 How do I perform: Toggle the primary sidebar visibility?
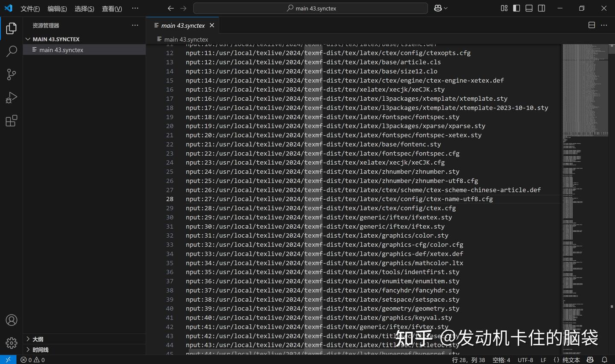click(x=516, y=8)
